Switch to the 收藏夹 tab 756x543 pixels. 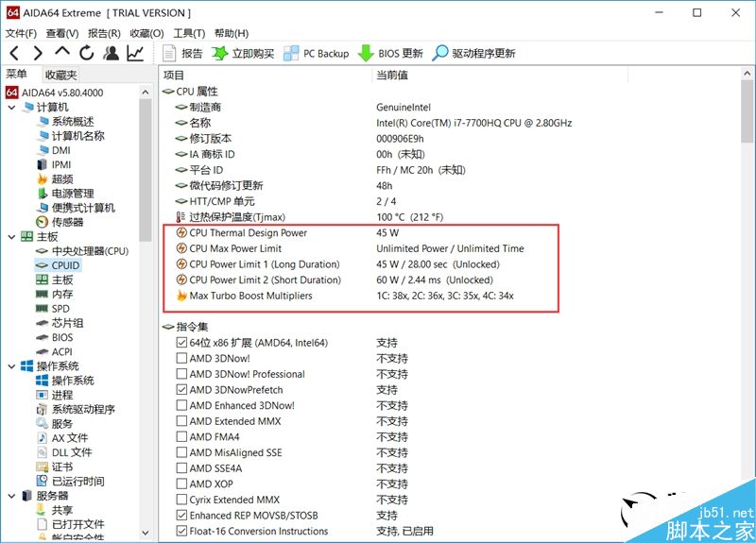[x=60, y=75]
